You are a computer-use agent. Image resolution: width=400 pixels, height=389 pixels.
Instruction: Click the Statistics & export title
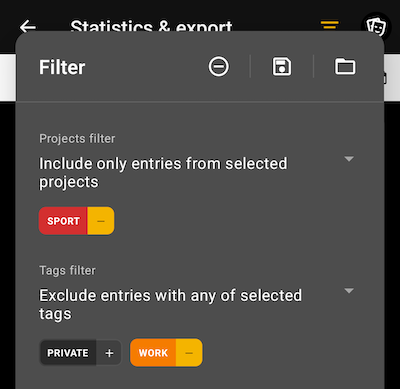(x=151, y=26)
